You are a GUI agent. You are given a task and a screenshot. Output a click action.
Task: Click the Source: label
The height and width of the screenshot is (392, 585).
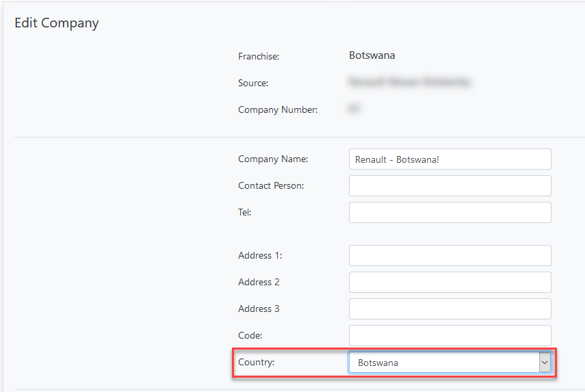click(253, 83)
